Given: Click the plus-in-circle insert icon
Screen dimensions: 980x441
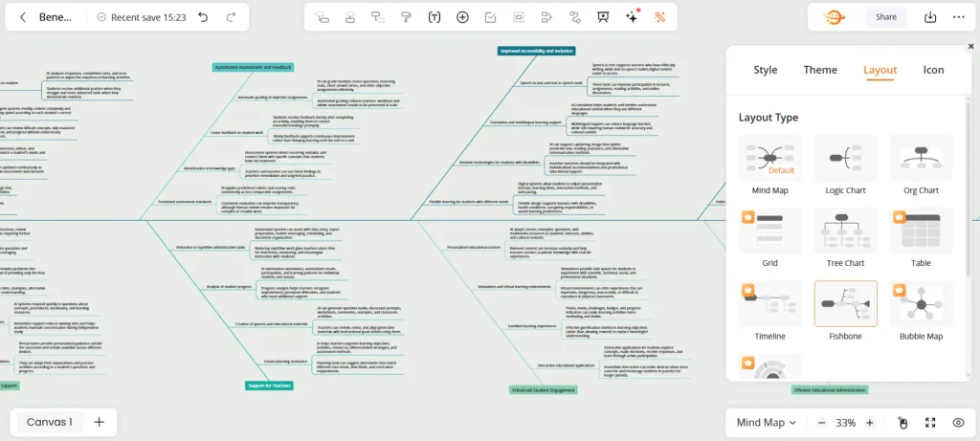Looking at the screenshot, I should point(462,17).
